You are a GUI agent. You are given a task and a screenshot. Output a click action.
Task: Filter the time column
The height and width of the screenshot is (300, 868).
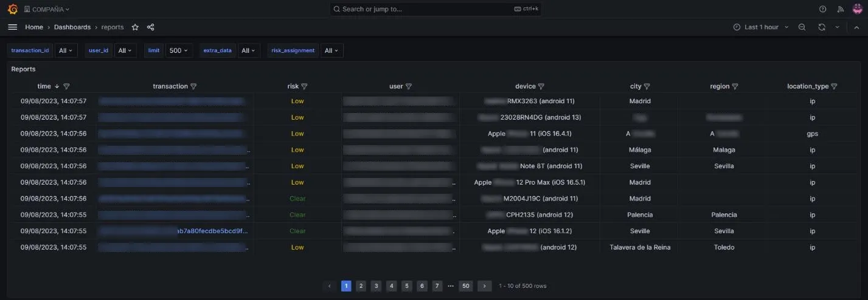66,86
